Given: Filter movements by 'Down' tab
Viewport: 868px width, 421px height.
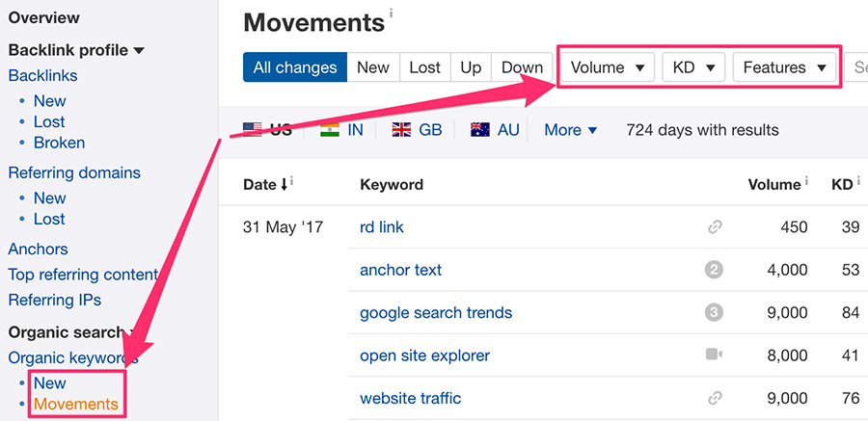Looking at the screenshot, I should [522, 67].
